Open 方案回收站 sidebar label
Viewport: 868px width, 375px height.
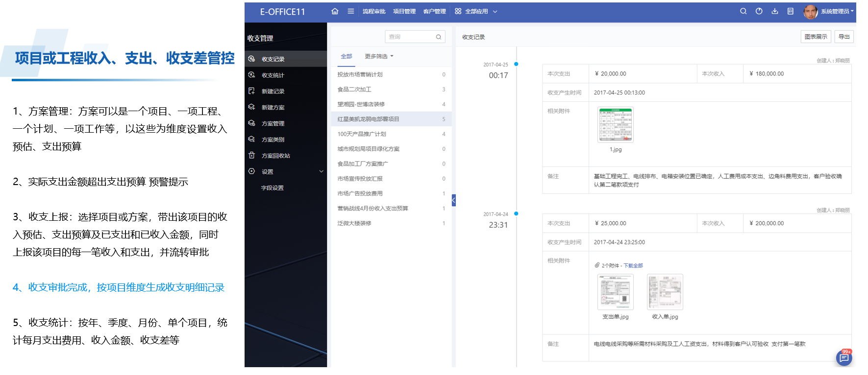point(276,156)
